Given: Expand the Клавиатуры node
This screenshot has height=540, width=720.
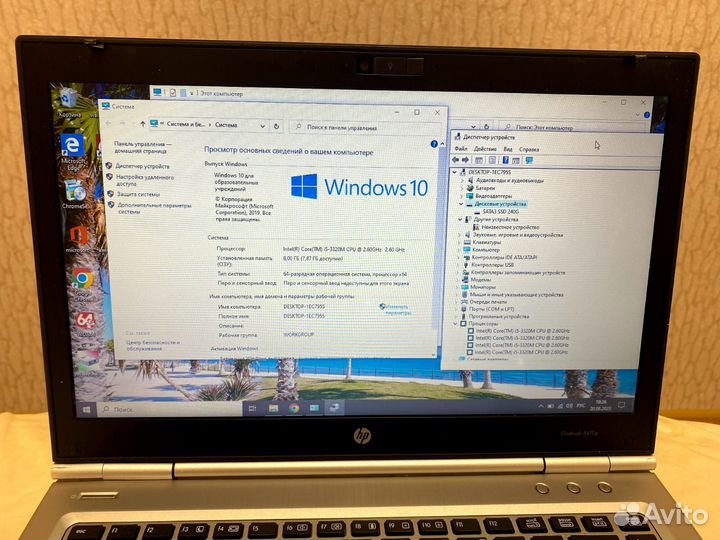Looking at the screenshot, I should (x=459, y=242).
